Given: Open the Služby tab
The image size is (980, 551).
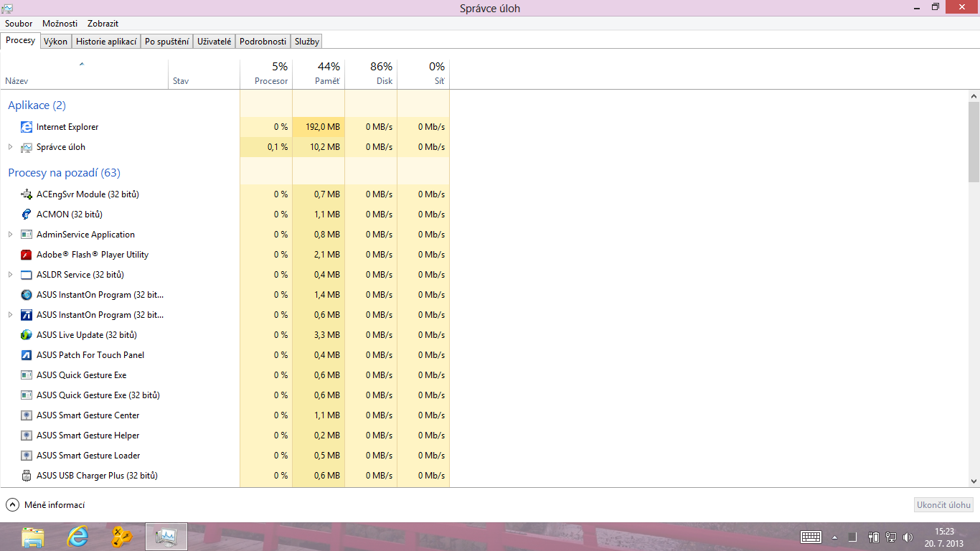Looking at the screenshot, I should tap(307, 42).
